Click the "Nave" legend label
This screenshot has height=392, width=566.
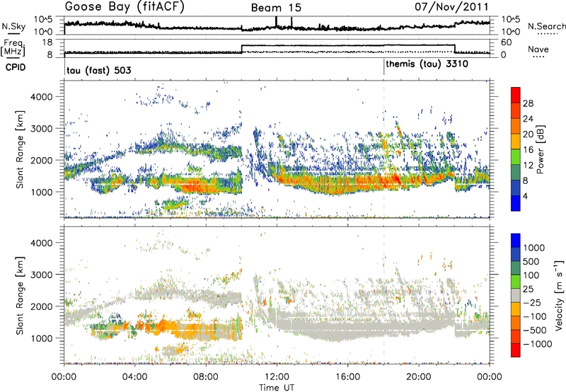pos(538,49)
